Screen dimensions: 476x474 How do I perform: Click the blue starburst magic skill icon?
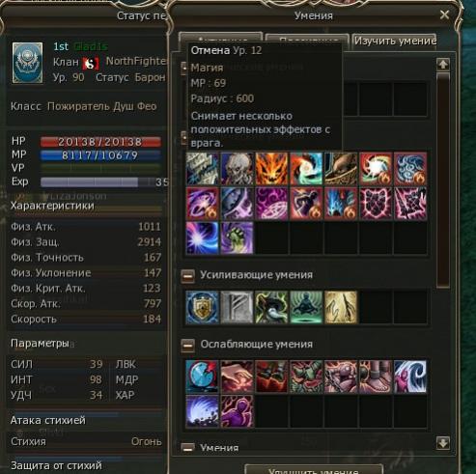click(202, 238)
